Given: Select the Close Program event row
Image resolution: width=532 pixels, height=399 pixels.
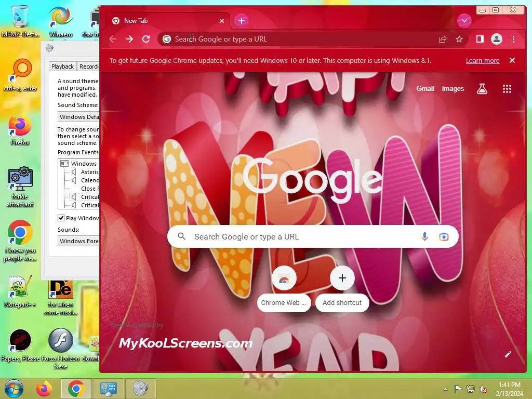Looking at the screenshot, I should pos(89,189).
